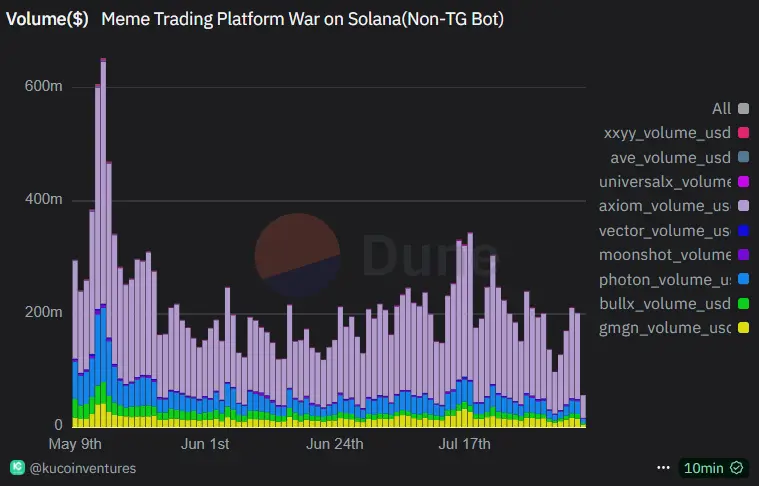This screenshot has width=759, height=486.
Task: Click the magenta universalx color swatch
Action: 743,182
